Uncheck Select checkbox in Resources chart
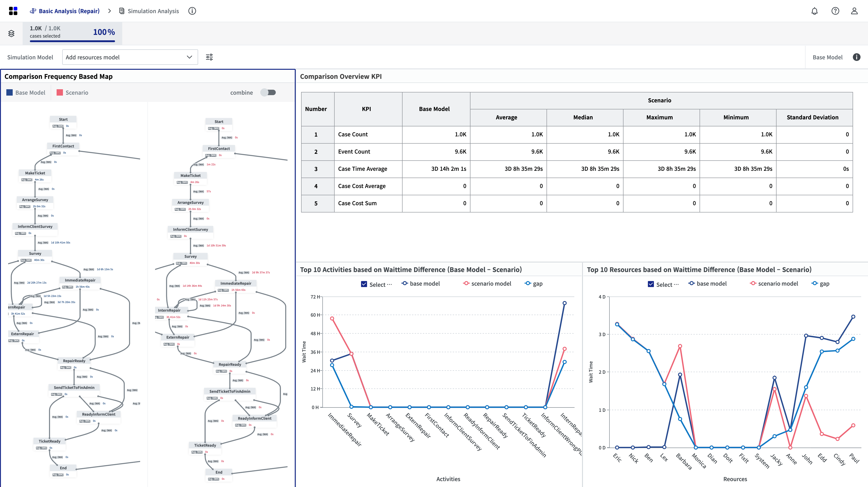Viewport: 868px width, 487px height. pos(651,284)
